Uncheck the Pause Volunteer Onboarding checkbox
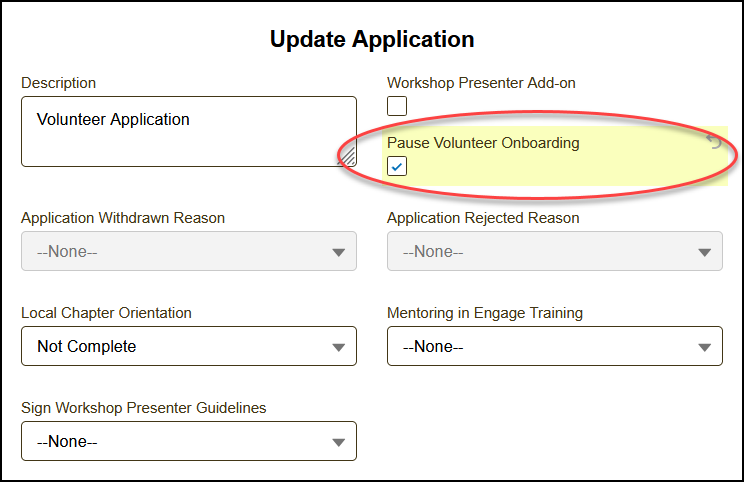Screen dimensions: 744x482 (397, 166)
